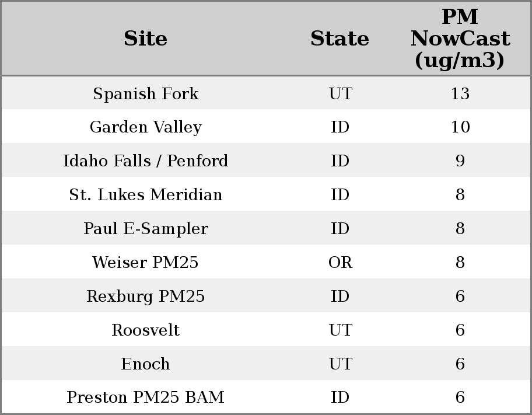Select the Weiser PM25 site cell

coord(145,262)
